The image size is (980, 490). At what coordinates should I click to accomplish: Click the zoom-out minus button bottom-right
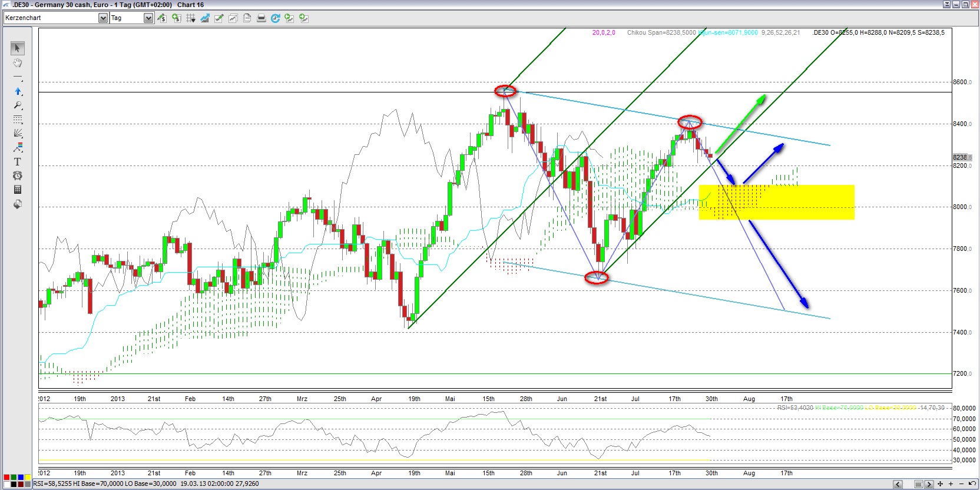(x=961, y=484)
